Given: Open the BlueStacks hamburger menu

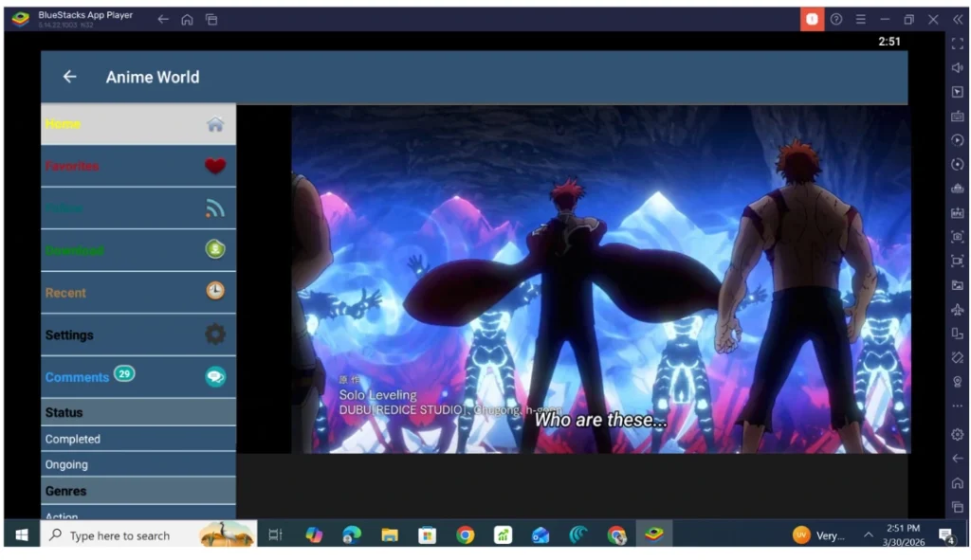Looking at the screenshot, I should (x=860, y=19).
